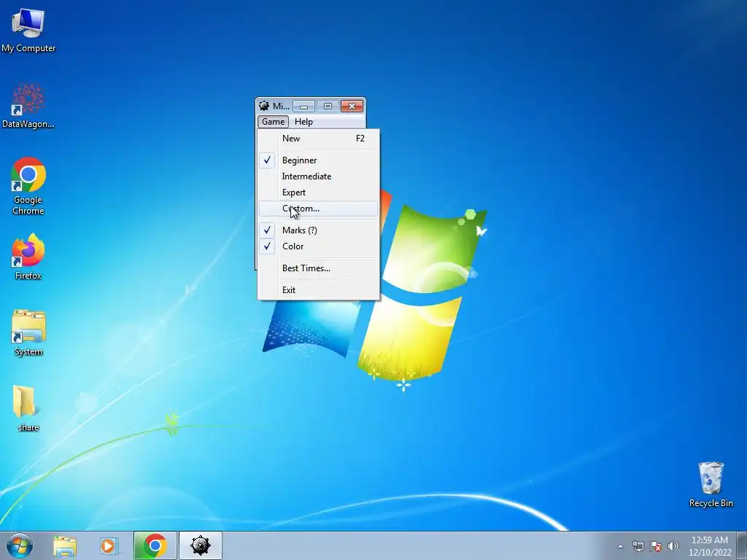Click the Minesweeper title bar mine icon
The image size is (747, 560).
(x=264, y=106)
